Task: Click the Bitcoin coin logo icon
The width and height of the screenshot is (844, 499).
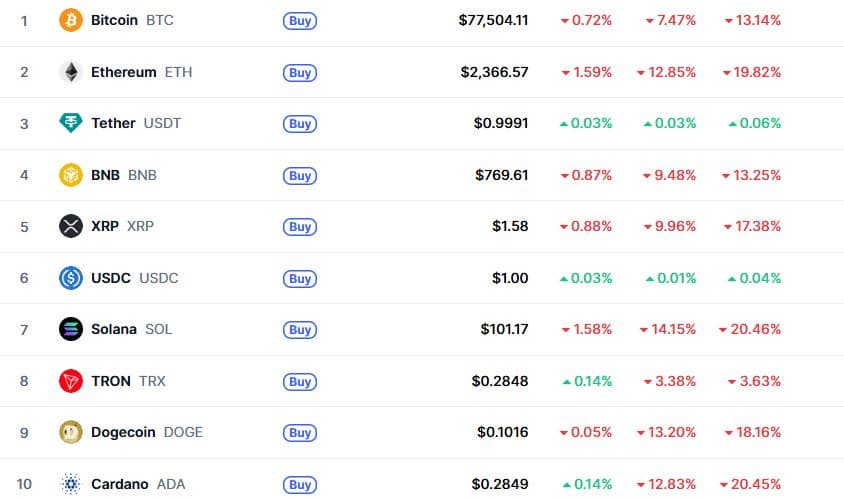Action: 71,20
